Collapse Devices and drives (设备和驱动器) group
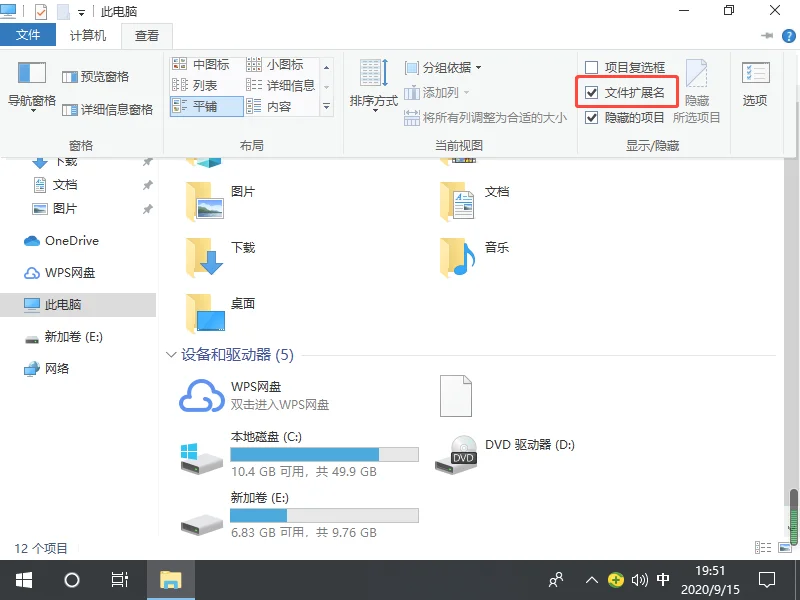The height and width of the screenshot is (600, 800). pyautogui.click(x=171, y=355)
